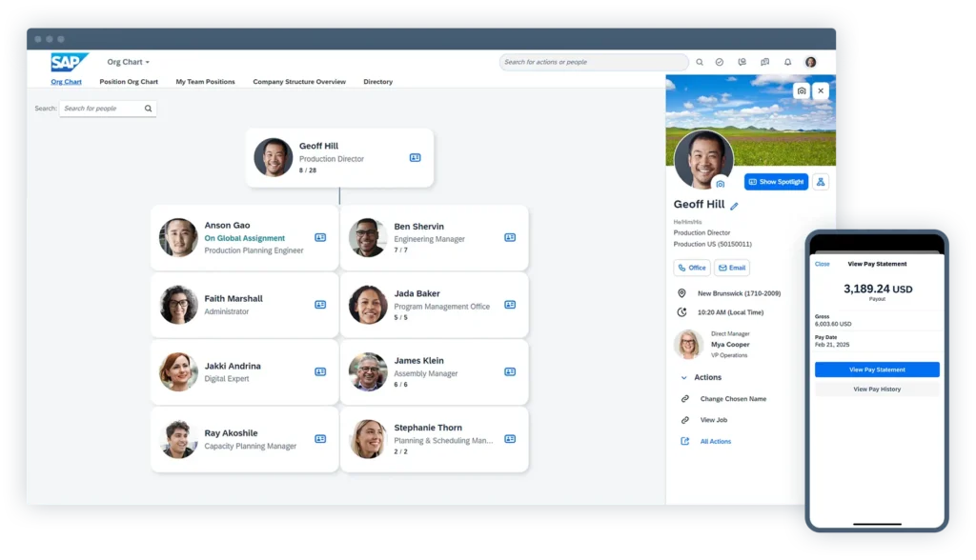Open the notifications bell in the header
This screenshot has width=976, height=560.
(x=787, y=61)
